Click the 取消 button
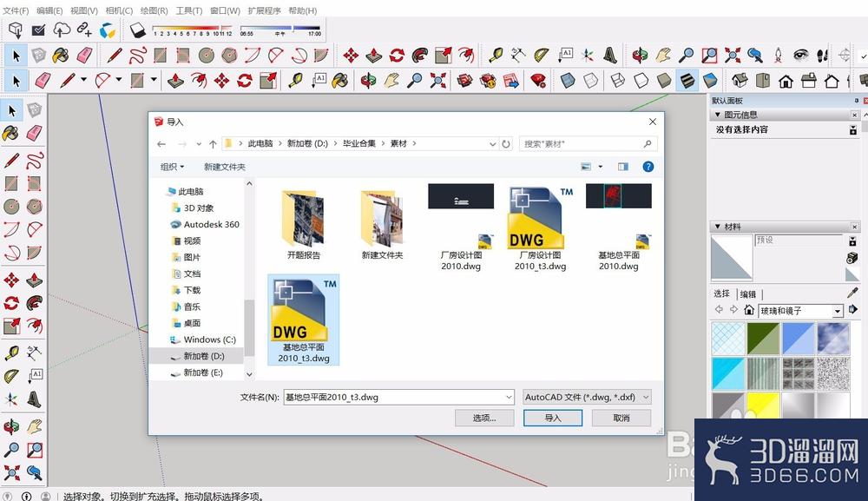Viewport: 868px width, 501px height. (621, 418)
